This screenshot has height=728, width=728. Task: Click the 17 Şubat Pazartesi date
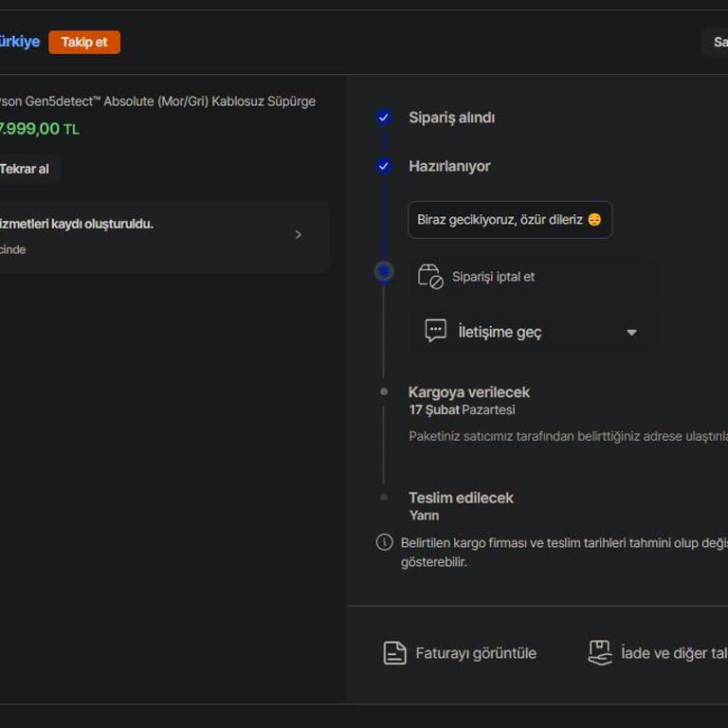tap(462, 409)
